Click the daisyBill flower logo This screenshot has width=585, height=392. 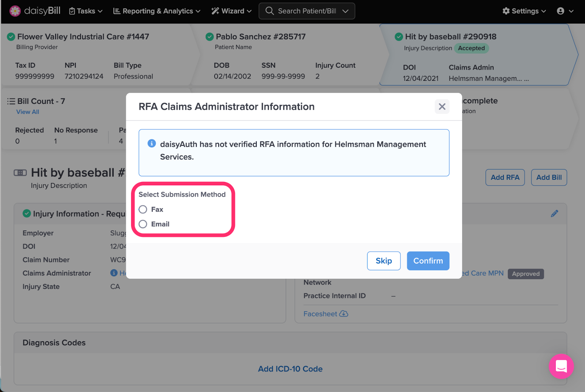(x=15, y=11)
